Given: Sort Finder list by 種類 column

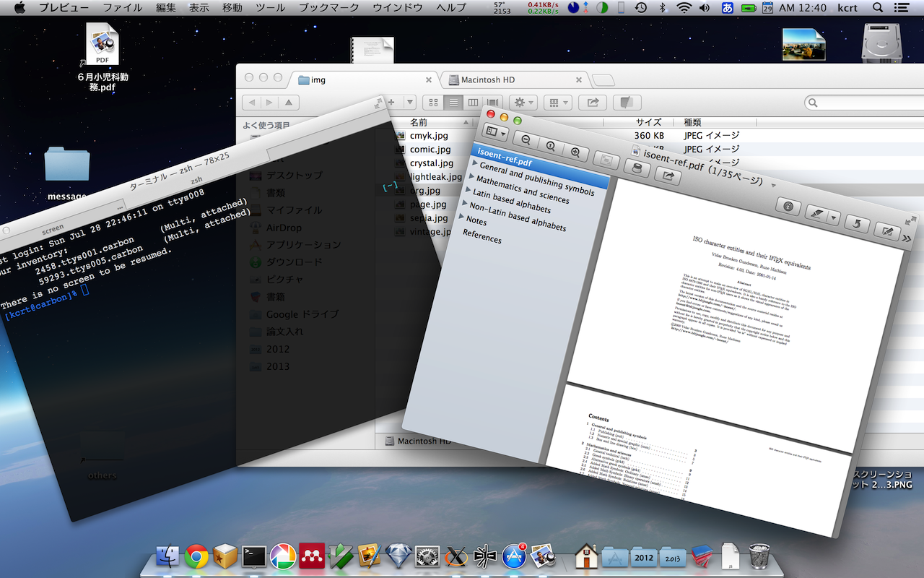Looking at the screenshot, I should (692, 122).
